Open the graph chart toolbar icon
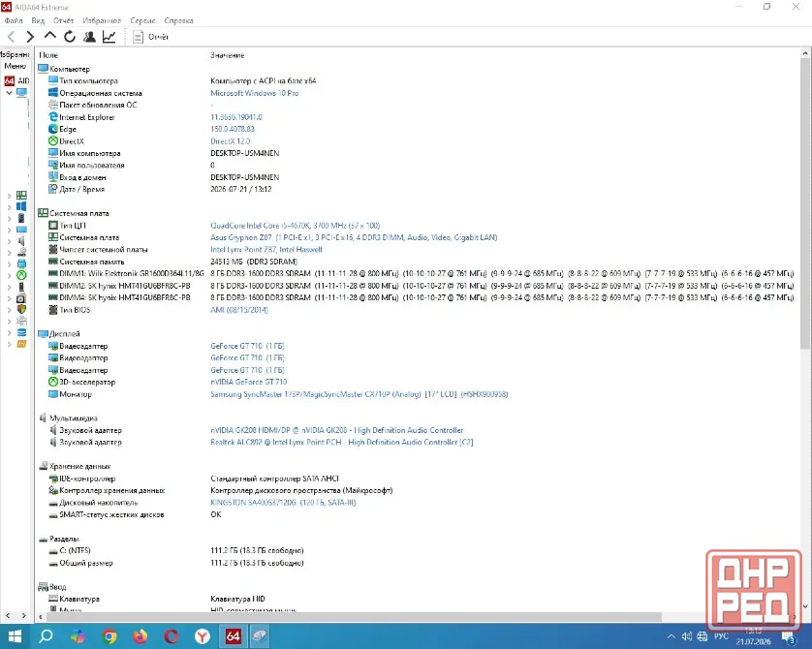The width and height of the screenshot is (812, 649). (109, 37)
